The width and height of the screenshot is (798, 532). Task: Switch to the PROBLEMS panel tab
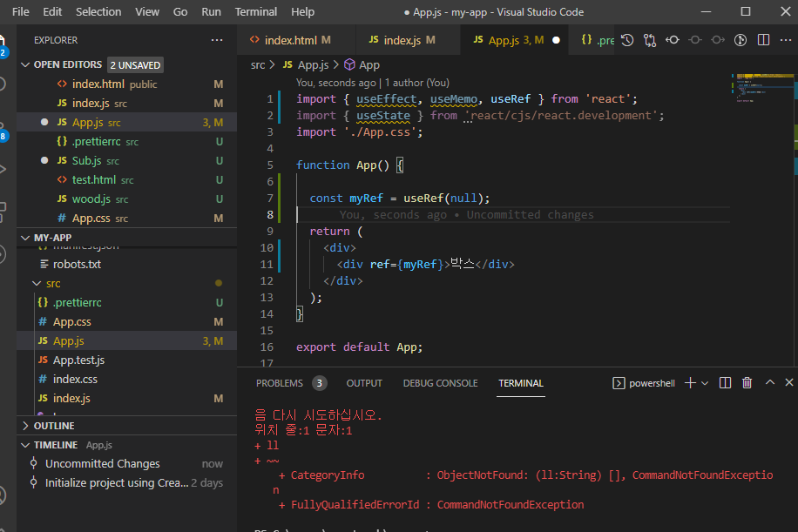pyautogui.click(x=280, y=383)
